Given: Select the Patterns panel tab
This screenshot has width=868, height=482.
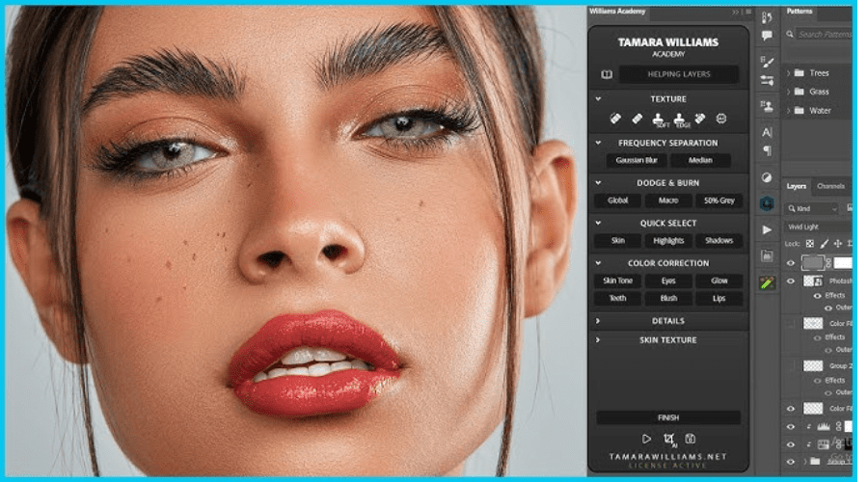Looking at the screenshot, I should [800, 12].
